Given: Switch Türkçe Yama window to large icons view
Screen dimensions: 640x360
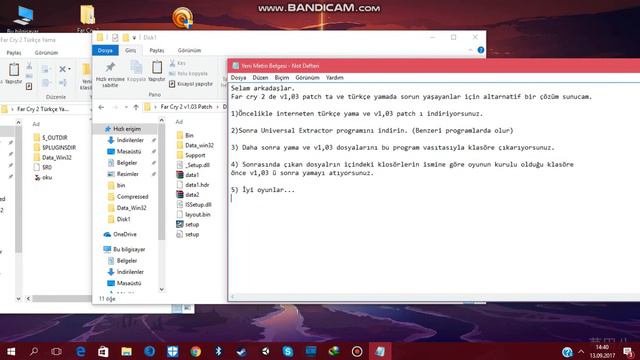Looking at the screenshot, I should (x=187, y=308).
